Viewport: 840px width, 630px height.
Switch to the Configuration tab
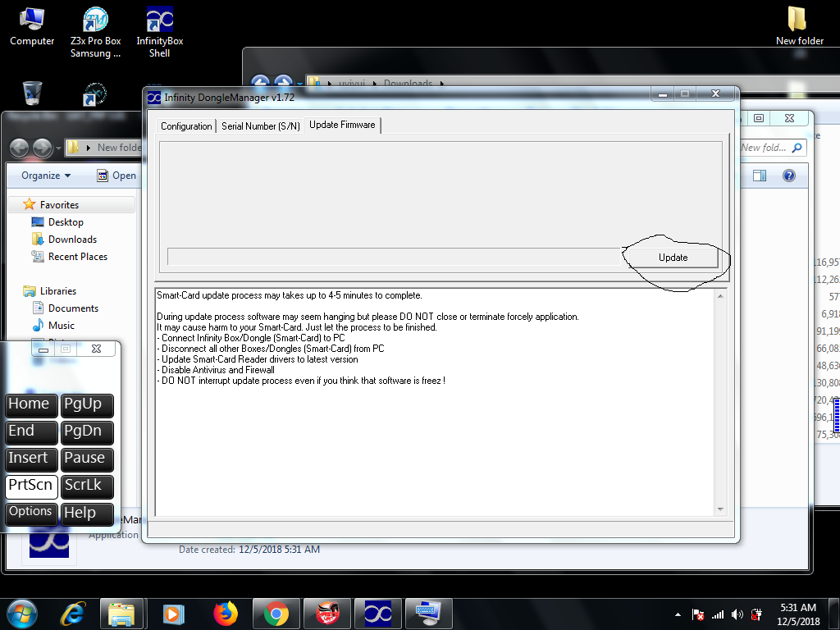point(186,126)
